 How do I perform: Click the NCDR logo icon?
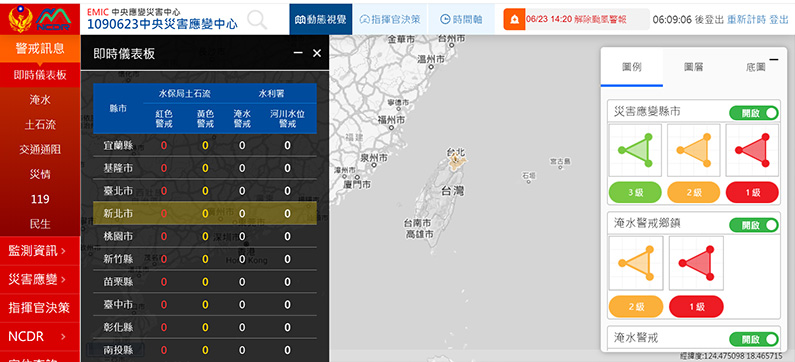tap(53, 19)
